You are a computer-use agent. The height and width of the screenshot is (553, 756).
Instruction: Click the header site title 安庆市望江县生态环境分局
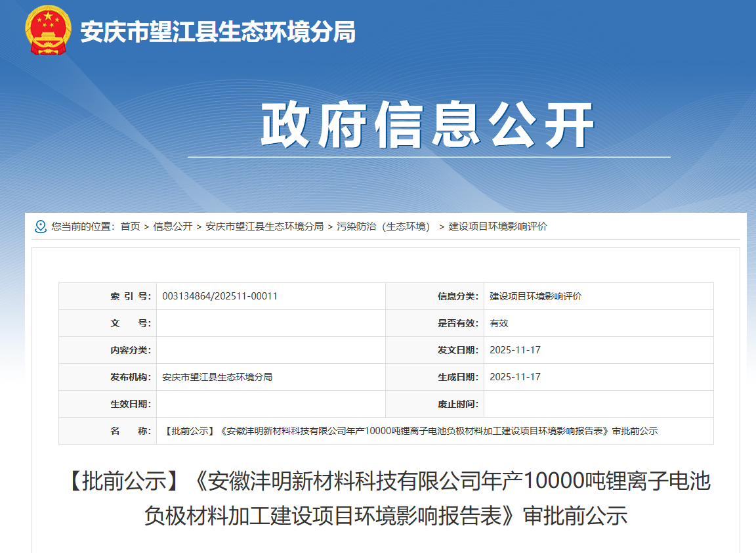[x=218, y=32]
